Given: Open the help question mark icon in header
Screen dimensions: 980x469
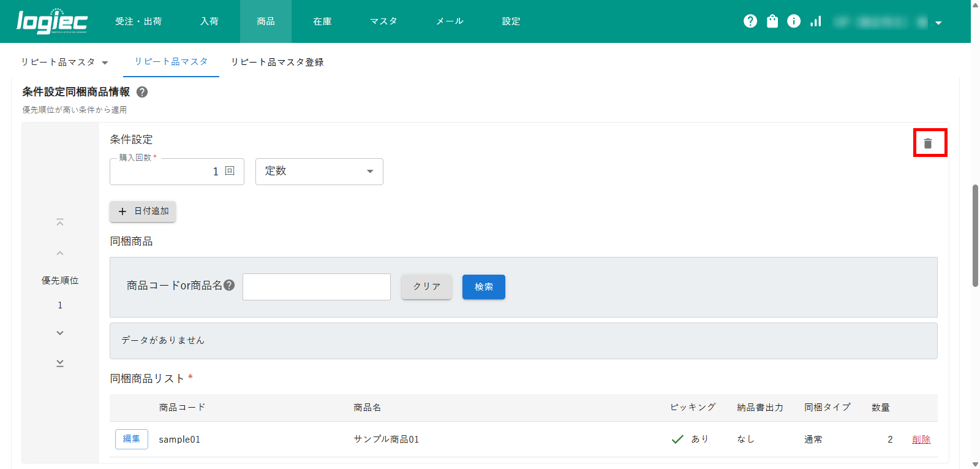Looking at the screenshot, I should click(750, 21).
